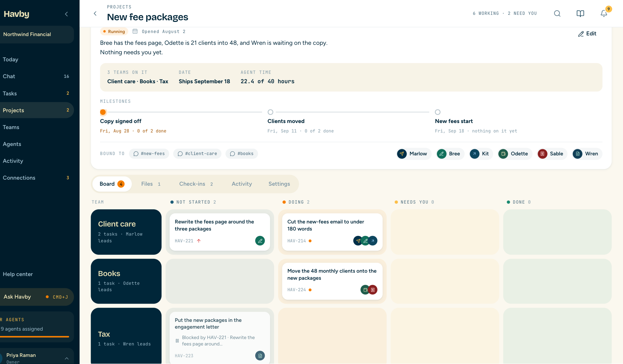The width and height of the screenshot is (623, 364).
Task: Open the book library icon
Action: tap(580, 13)
